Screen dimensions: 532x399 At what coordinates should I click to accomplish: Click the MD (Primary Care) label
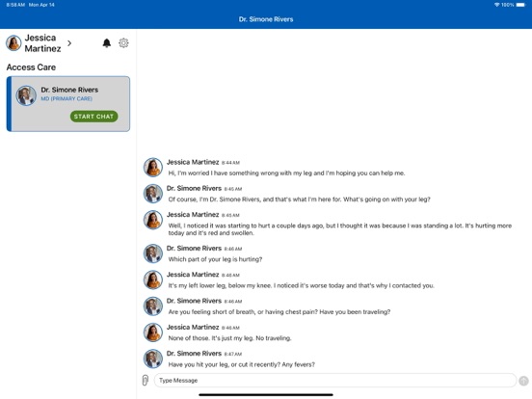pyautogui.click(x=66, y=98)
